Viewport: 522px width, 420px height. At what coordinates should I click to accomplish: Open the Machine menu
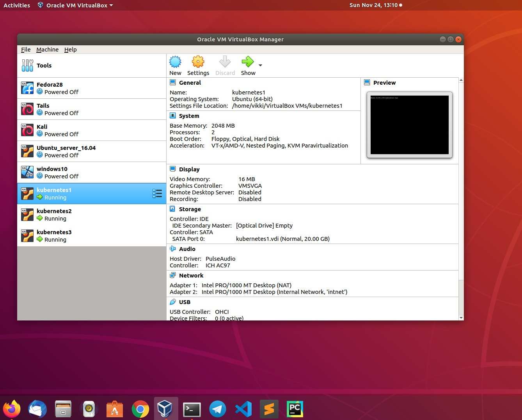(47, 50)
